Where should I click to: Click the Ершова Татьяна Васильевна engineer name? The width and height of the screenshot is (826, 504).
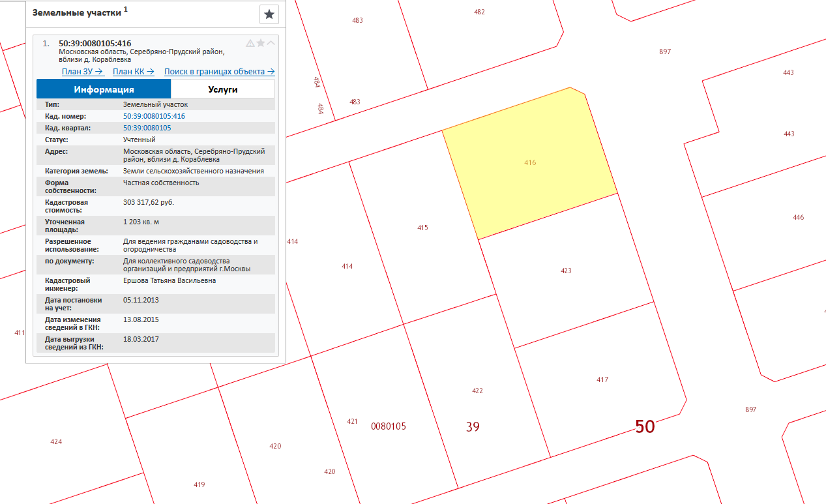tap(170, 280)
